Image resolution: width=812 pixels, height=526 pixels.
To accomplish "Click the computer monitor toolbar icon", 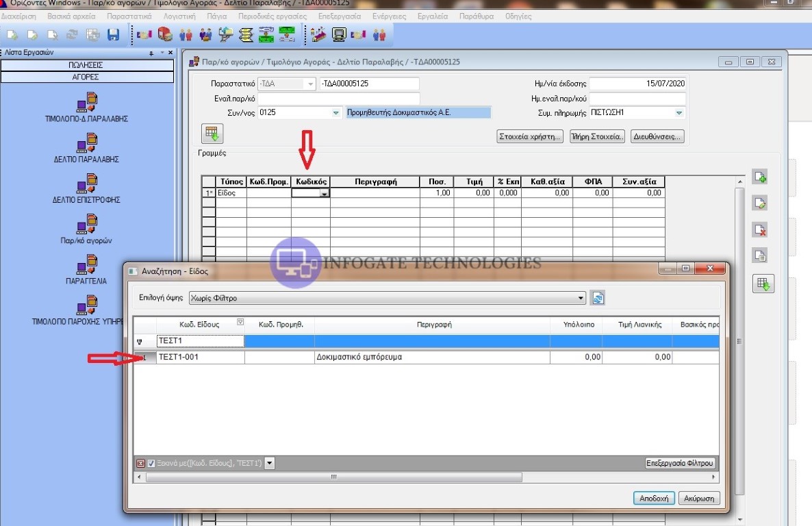I will (x=338, y=34).
